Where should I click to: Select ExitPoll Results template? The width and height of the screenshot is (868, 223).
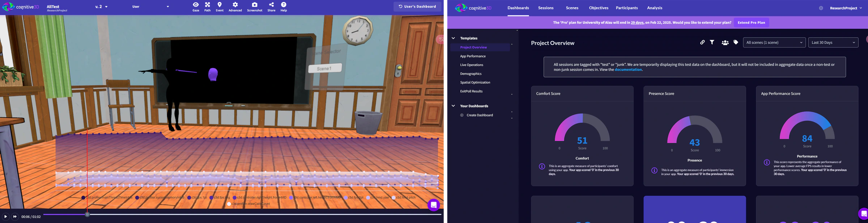pos(471,91)
